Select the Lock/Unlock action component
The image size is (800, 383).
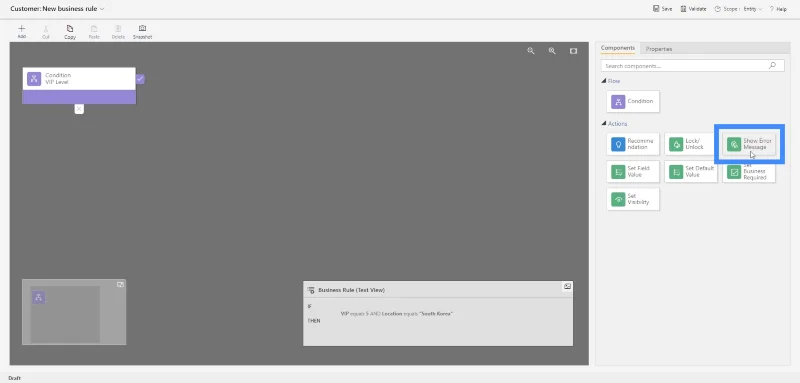point(690,144)
